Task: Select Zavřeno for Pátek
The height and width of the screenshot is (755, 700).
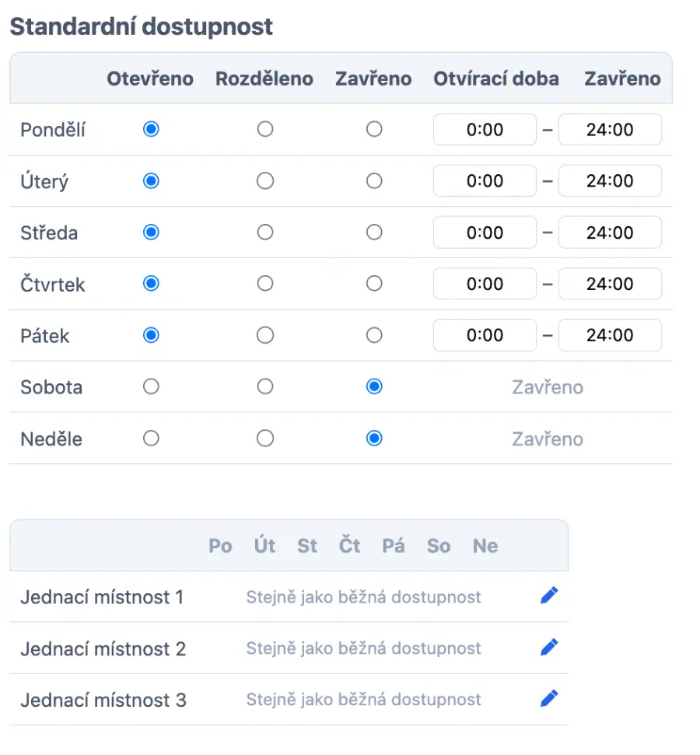Action: click(374, 335)
